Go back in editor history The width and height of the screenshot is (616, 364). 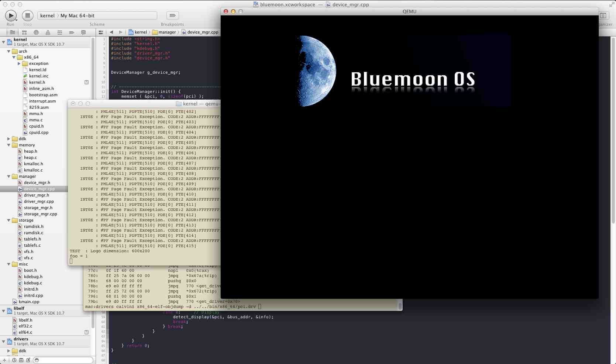tap(111, 32)
